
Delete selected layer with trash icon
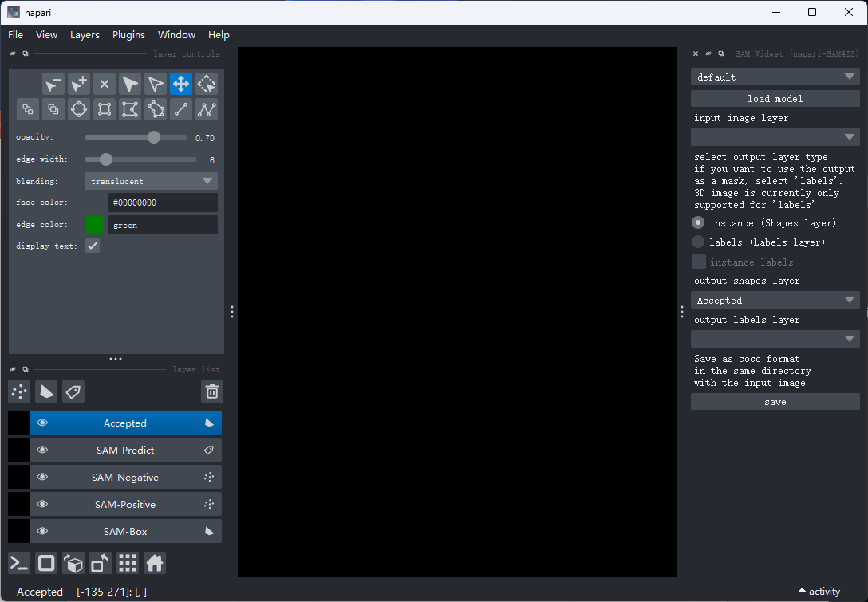212,391
